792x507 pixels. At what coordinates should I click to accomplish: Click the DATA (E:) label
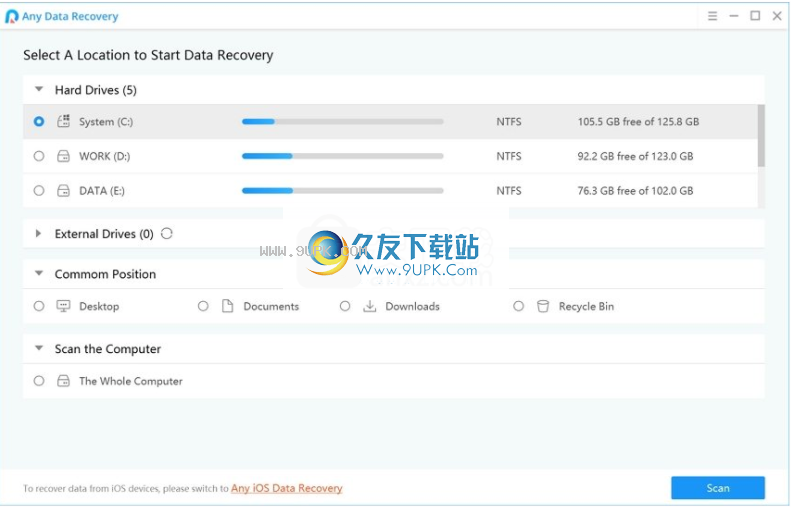click(102, 190)
